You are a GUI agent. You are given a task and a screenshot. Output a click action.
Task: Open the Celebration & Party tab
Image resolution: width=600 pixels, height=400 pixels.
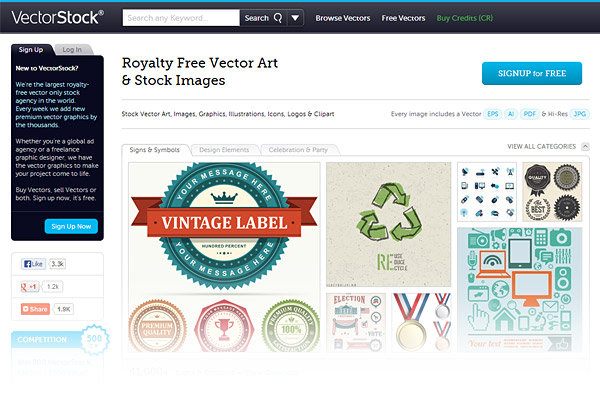tap(298, 150)
